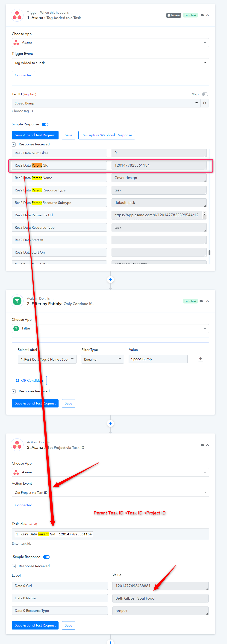227x644 pixels.
Task: Click Res2 Data Num Likes label field
Action: (59, 153)
